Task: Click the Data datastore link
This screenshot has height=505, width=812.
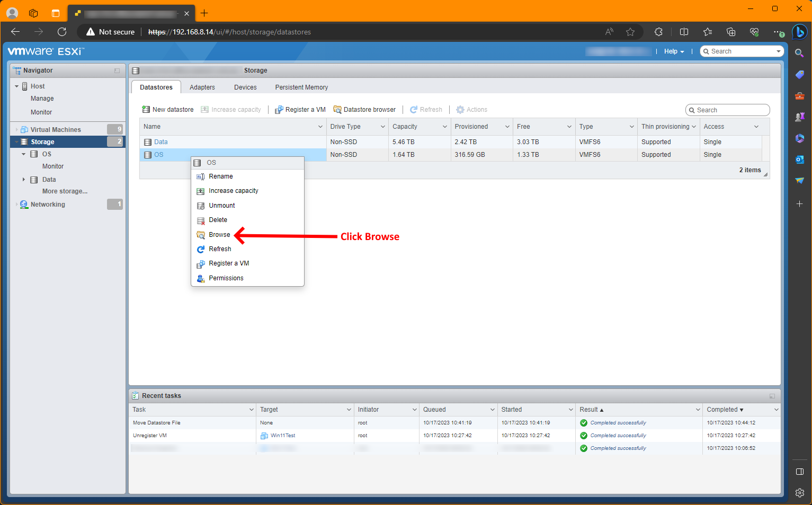Action: point(160,142)
